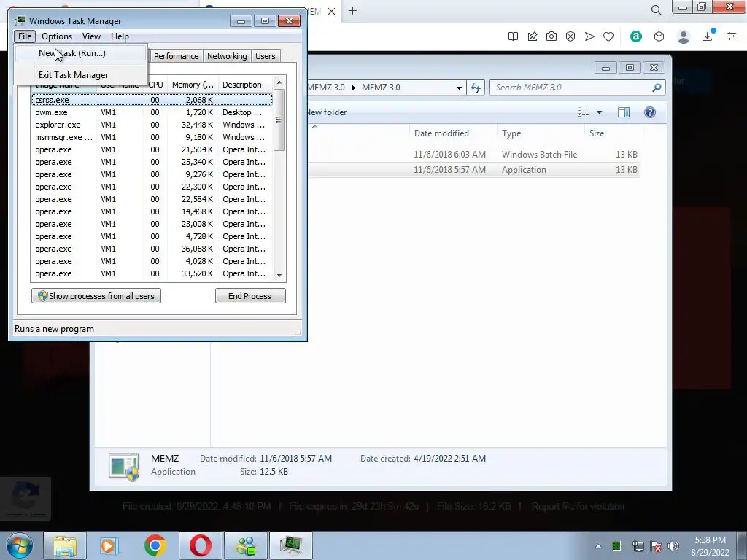Open a new browser tab with plus button

tap(352, 11)
